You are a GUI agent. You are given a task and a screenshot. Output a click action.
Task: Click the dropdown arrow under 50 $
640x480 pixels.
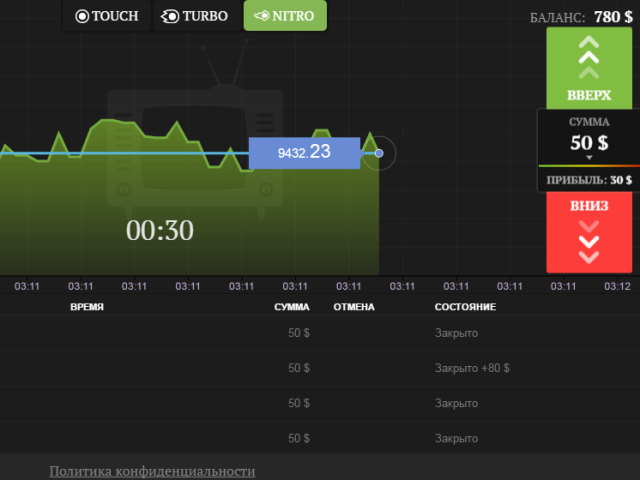click(x=589, y=158)
